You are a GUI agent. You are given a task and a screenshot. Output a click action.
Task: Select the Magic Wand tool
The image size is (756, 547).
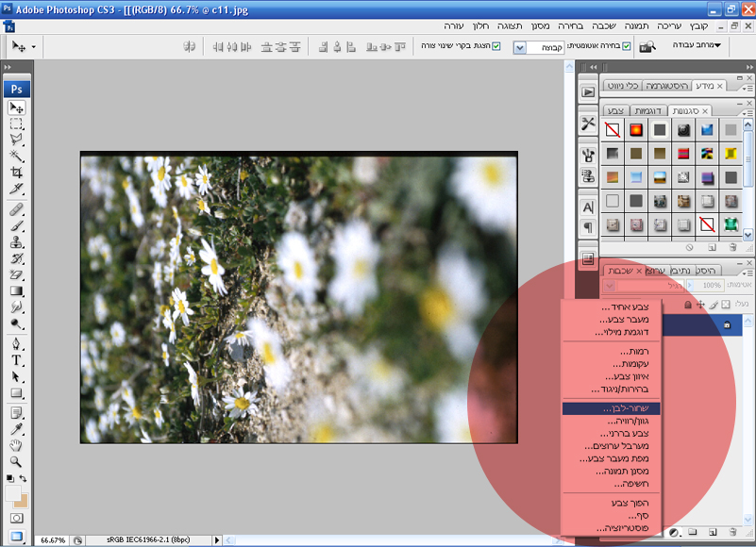pyautogui.click(x=16, y=156)
